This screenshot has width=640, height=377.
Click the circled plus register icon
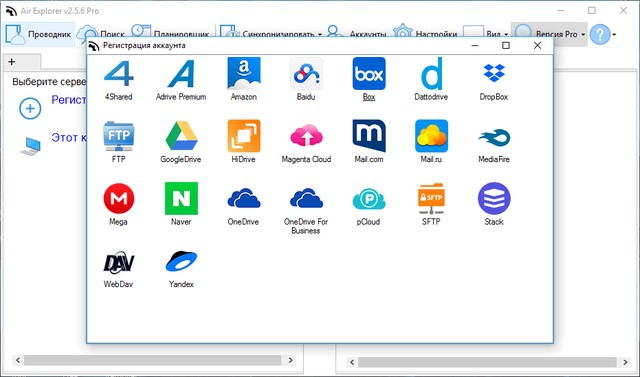click(30, 109)
